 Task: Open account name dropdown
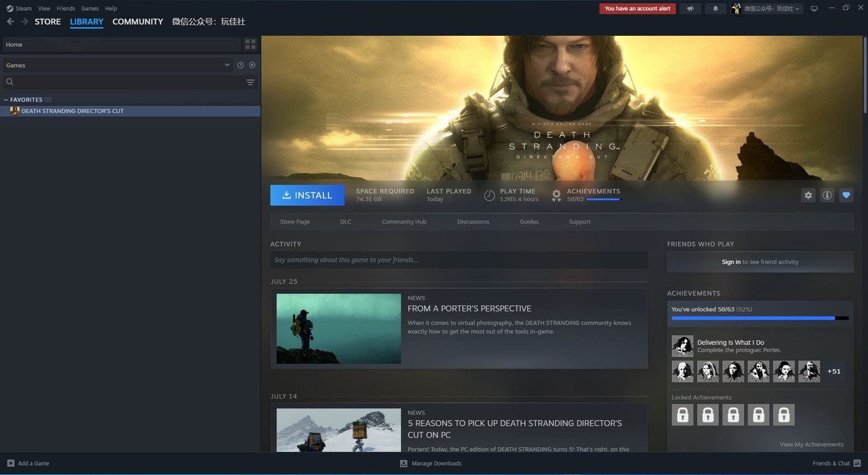[x=772, y=9]
